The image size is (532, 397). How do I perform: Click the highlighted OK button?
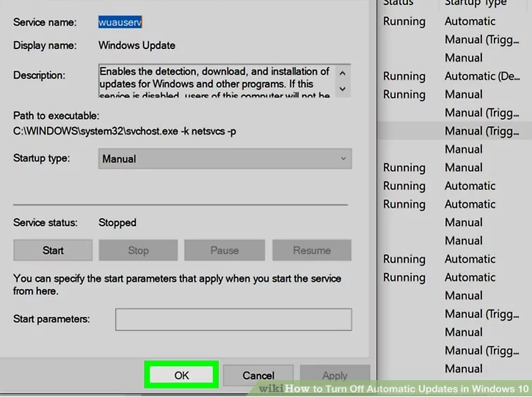[x=181, y=375]
